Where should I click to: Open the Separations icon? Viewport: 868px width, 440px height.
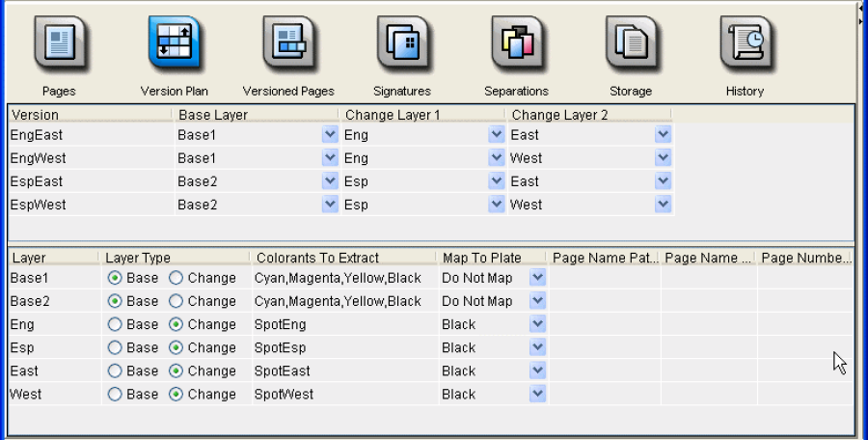click(x=516, y=44)
